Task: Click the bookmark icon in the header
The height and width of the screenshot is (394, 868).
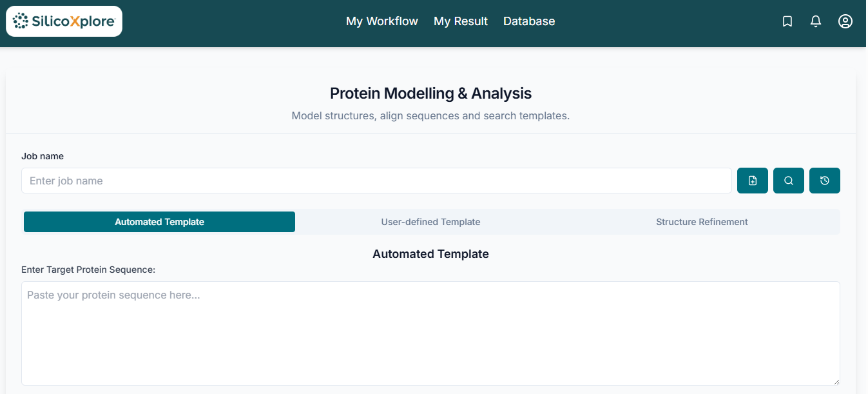Action: point(787,21)
